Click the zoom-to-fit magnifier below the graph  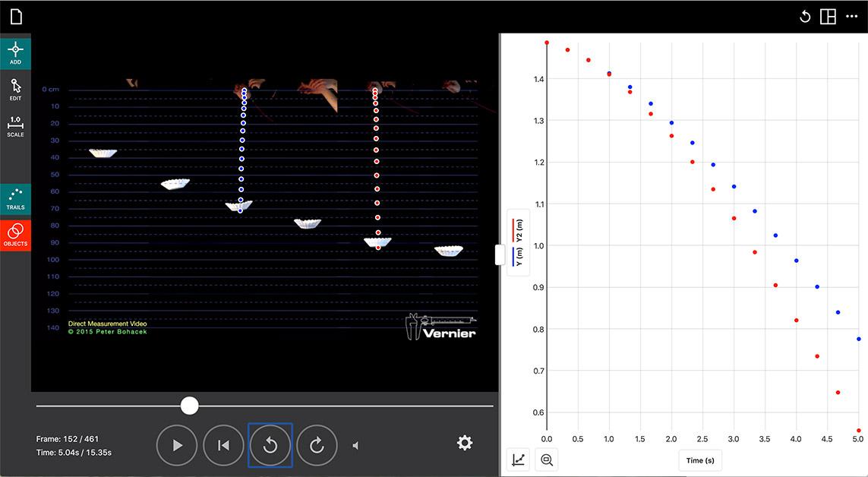coord(546,460)
